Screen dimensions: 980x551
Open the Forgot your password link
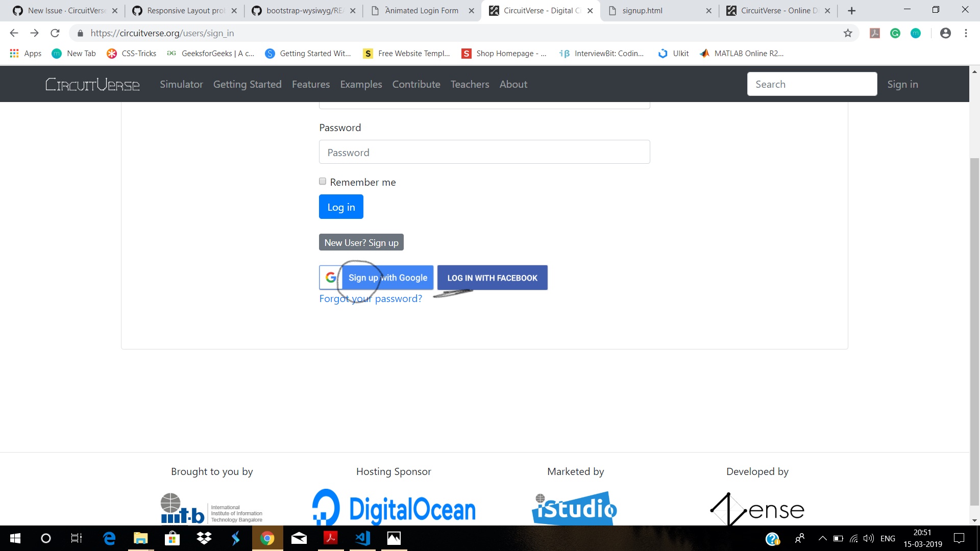(371, 298)
